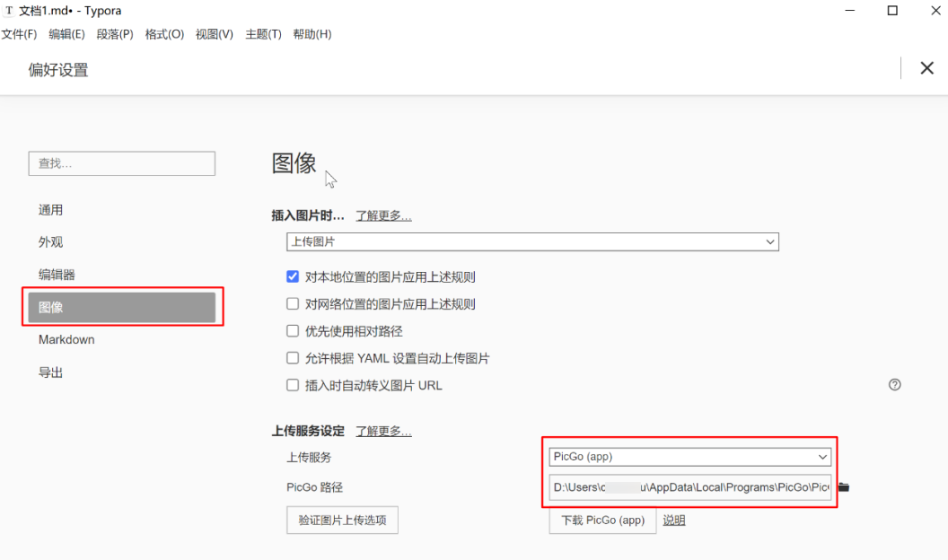Click the 下载 PicGo (app) button
This screenshot has height=560, width=948.
tap(602, 520)
